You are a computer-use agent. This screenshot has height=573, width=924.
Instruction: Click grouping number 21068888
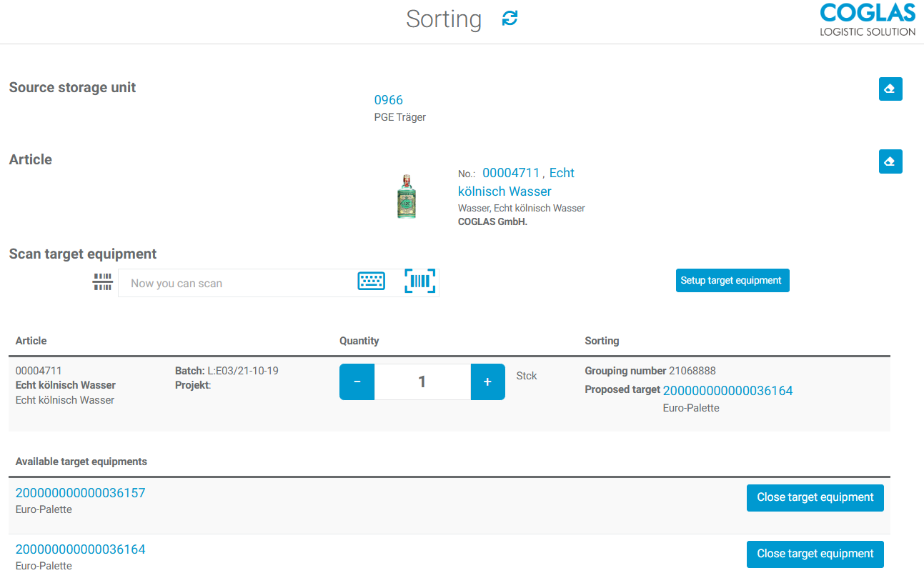click(x=692, y=371)
